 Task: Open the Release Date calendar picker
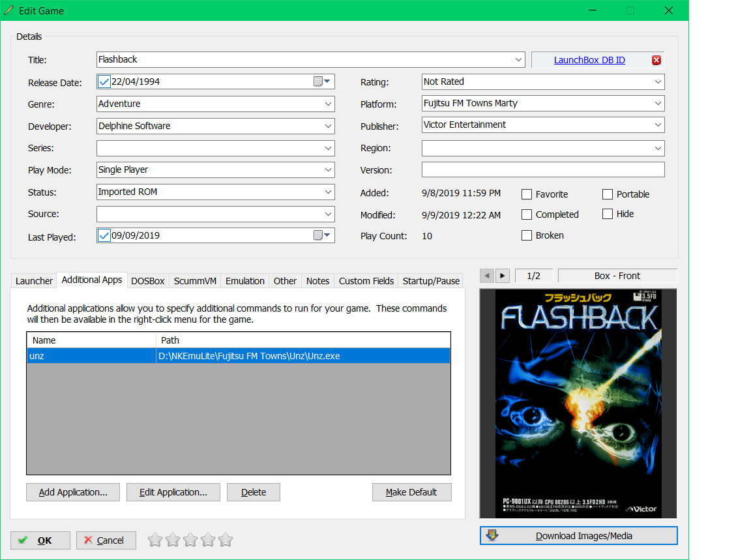pos(322,81)
